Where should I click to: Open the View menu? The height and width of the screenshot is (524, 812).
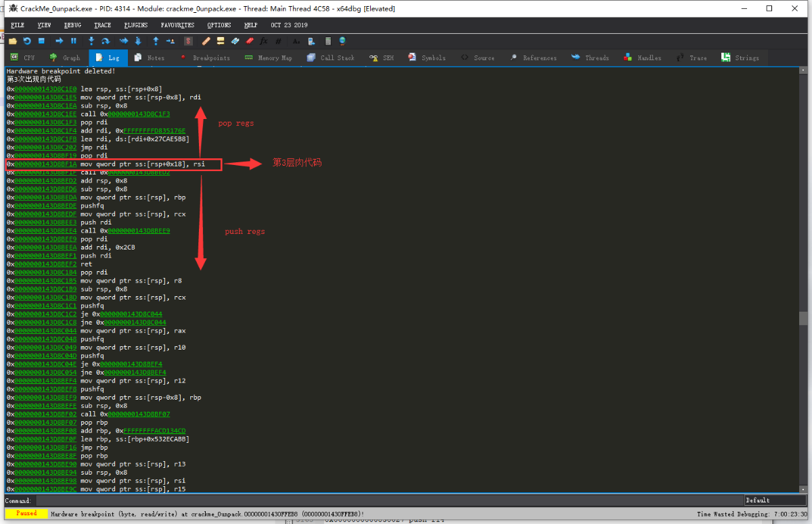pyautogui.click(x=45, y=25)
